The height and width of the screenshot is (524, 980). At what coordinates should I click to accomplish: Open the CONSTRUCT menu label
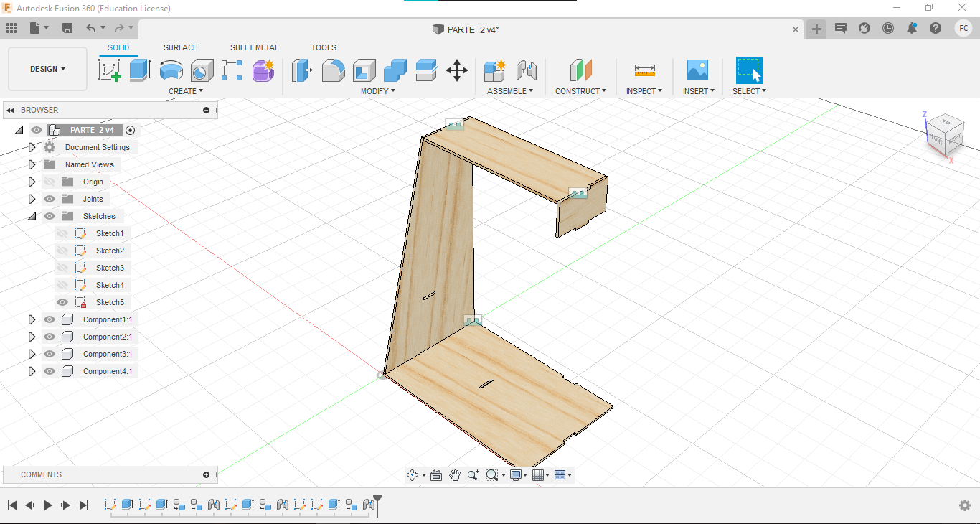point(580,91)
